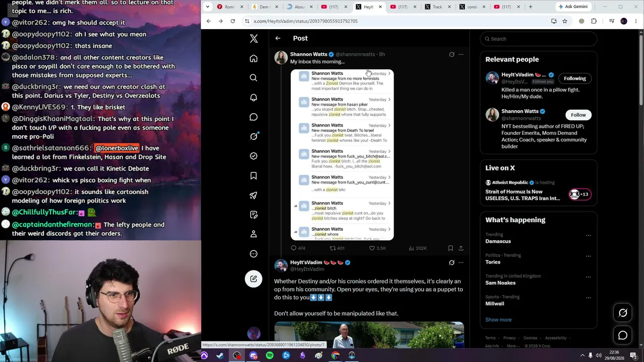Screen dimensions: 644x362
Task: Open the volume control in system tray
Action: pos(599,356)
